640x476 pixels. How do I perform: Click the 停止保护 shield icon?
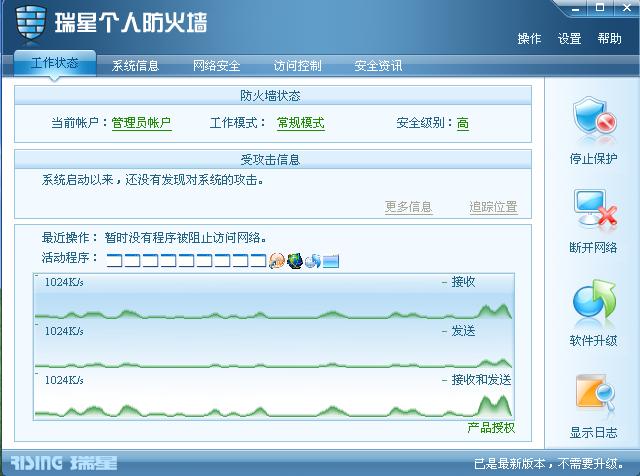click(x=594, y=117)
